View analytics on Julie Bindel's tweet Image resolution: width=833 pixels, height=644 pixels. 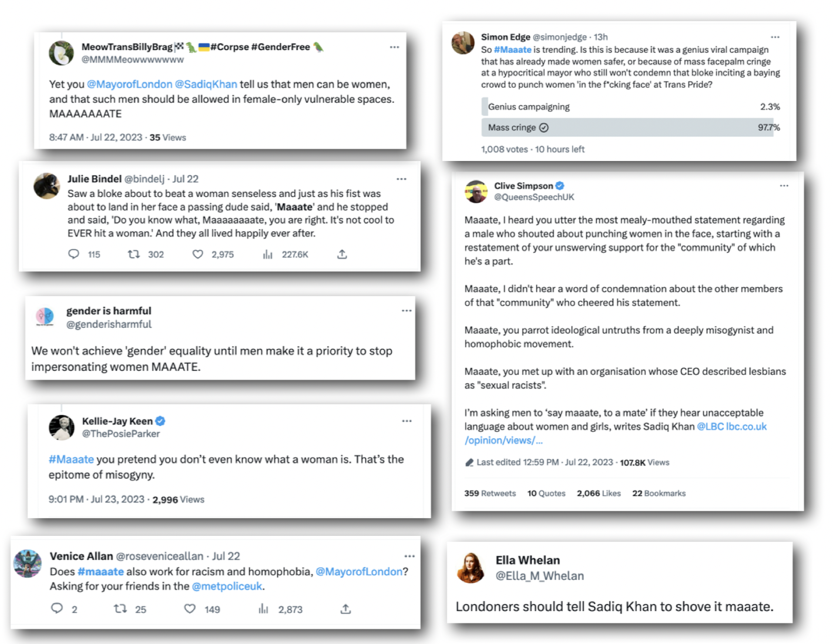[x=268, y=254]
